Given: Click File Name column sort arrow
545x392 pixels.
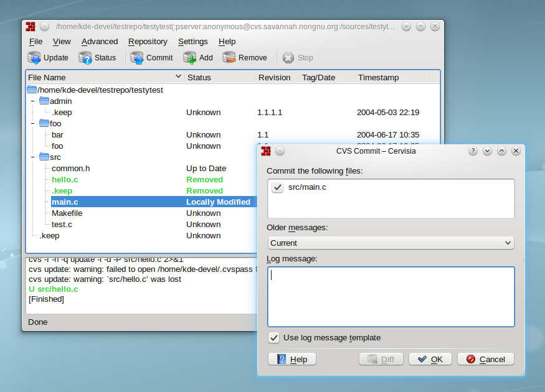Looking at the screenshot, I should pyautogui.click(x=178, y=77).
